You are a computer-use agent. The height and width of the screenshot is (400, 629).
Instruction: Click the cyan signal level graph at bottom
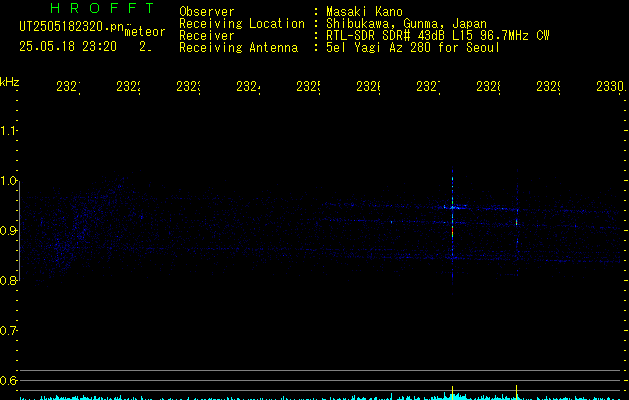click(x=321, y=397)
